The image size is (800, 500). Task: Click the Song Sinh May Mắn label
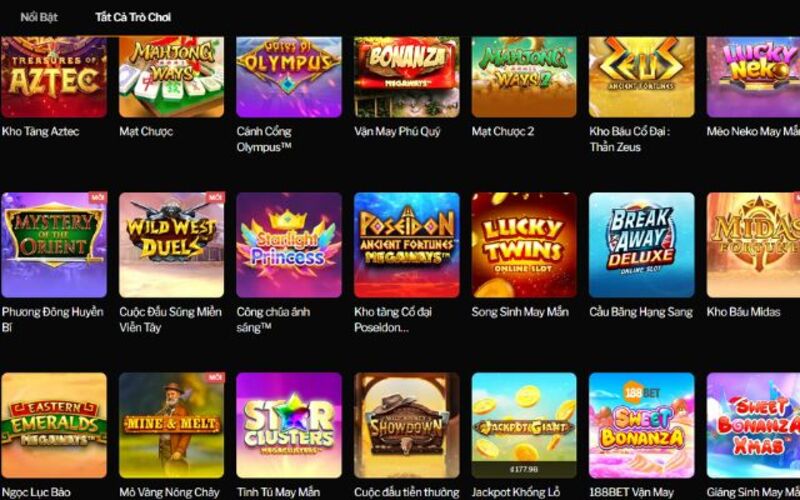pyautogui.click(x=520, y=312)
